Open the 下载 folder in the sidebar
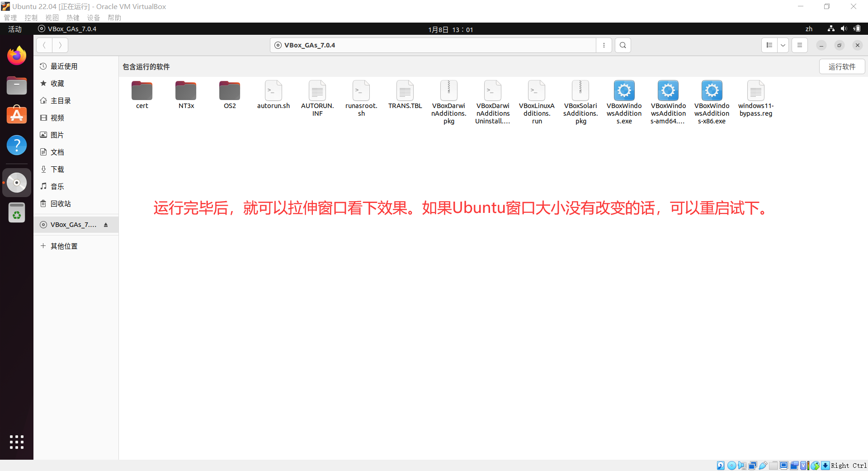 (x=57, y=169)
